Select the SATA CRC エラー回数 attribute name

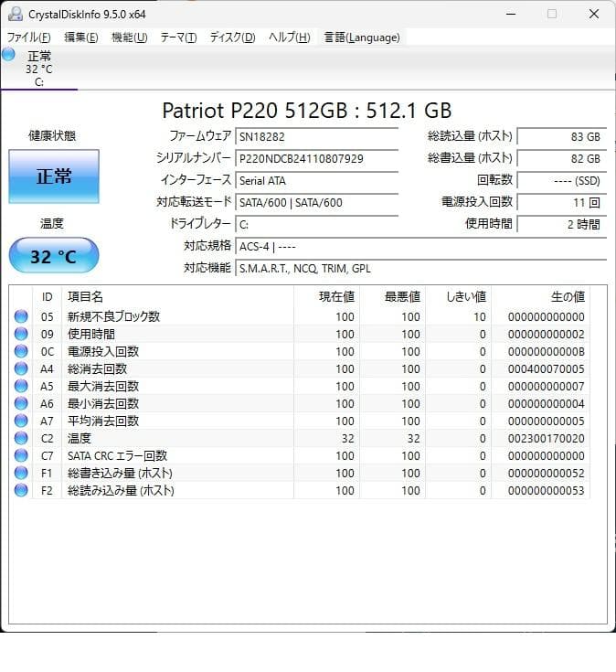tap(117, 455)
